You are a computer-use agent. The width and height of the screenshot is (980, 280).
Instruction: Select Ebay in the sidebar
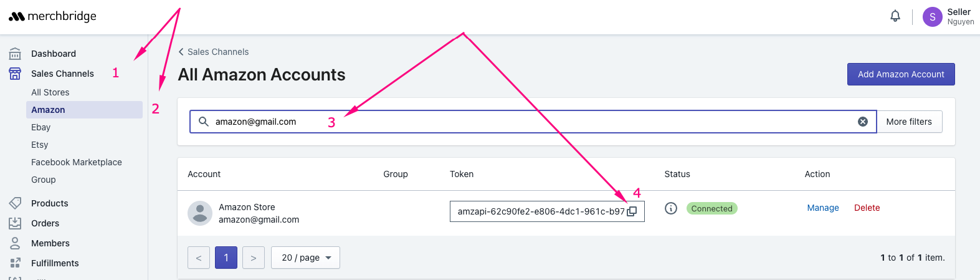tap(41, 127)
